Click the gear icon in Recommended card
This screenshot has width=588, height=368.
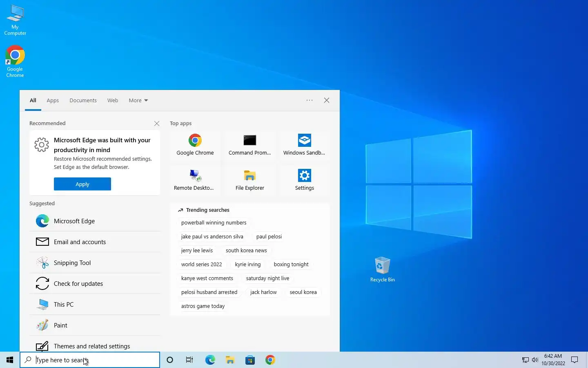click(42, 144)
